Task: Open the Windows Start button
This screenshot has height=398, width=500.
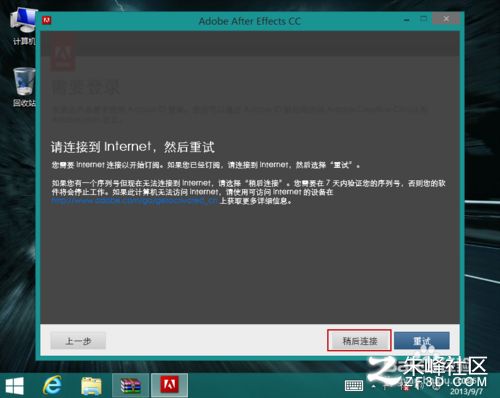Action: pyautogui.click(x=15, y=386)
